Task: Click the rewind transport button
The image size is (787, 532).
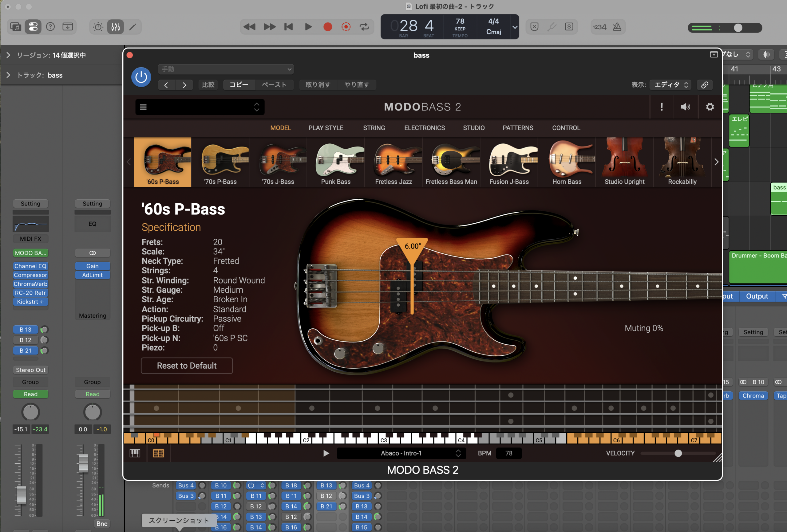Action: click(x=250, y=27)
